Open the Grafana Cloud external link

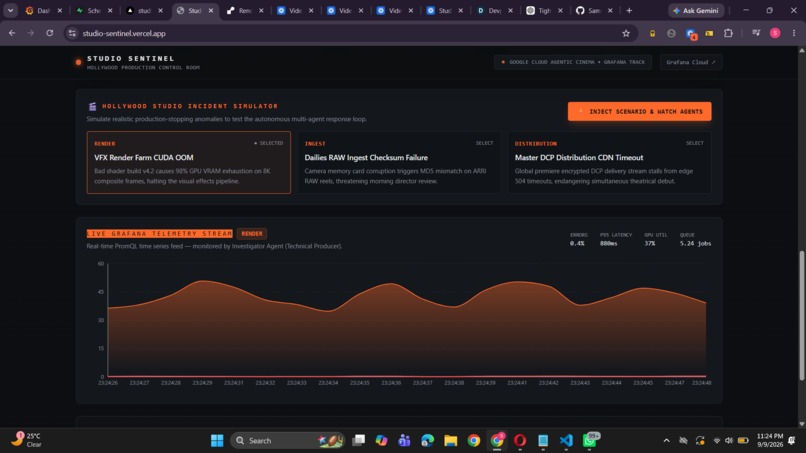coord(690,62)
